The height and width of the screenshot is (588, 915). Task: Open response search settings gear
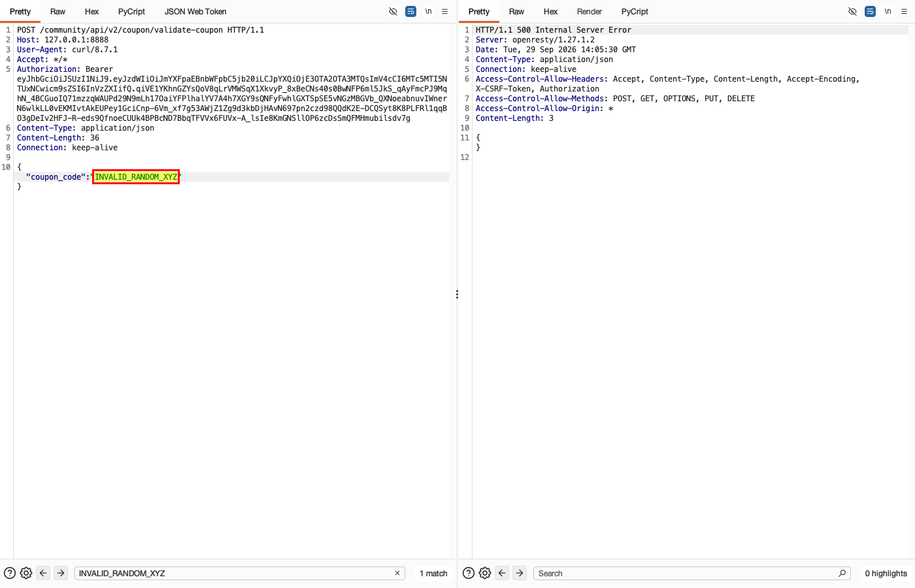pyautogui.click(x=485, y=573)
